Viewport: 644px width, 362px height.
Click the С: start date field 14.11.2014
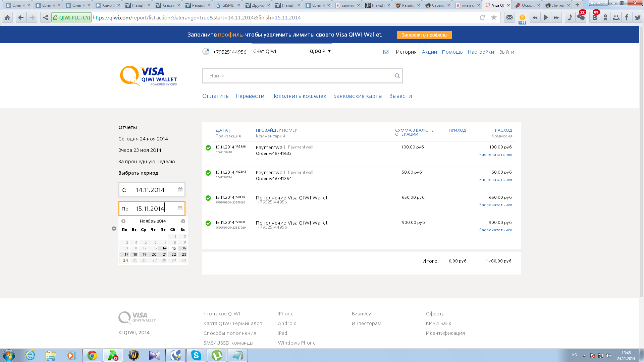[x=152, y=190]
